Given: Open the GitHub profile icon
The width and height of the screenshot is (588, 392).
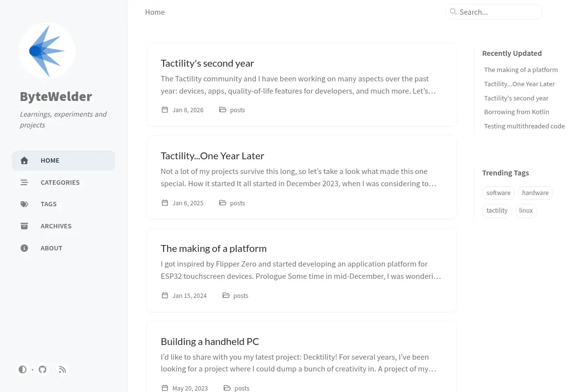Looking at the screenshot, I should click(43, 369).
